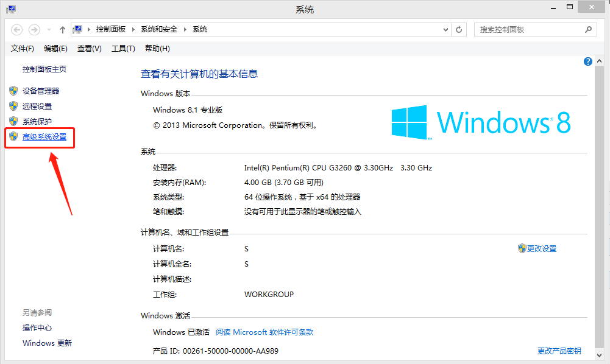The image size is (610, 364).
Task: Expand breadcrumb arrow before 控制面板
Action: point(89,30)
